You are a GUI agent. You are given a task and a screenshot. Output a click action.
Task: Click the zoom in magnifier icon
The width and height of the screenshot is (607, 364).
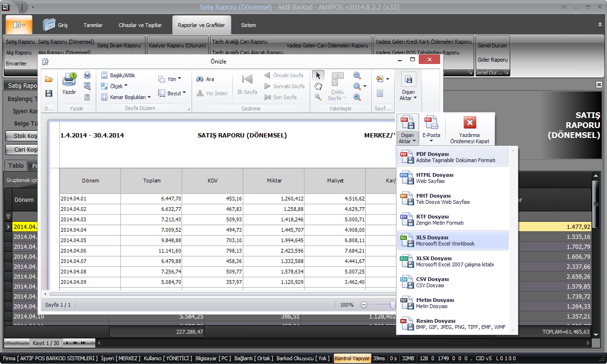pyautogui.click(x=357, y=97)
